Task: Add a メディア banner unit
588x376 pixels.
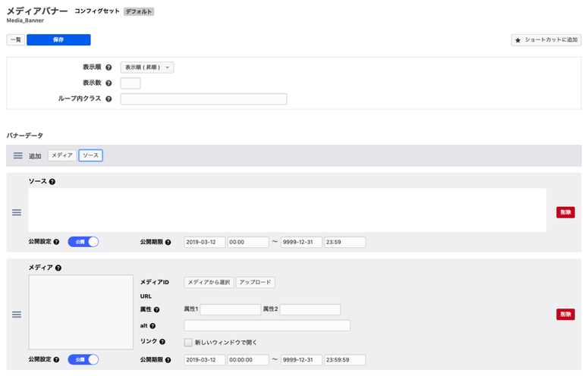Action: coord(61,155)
